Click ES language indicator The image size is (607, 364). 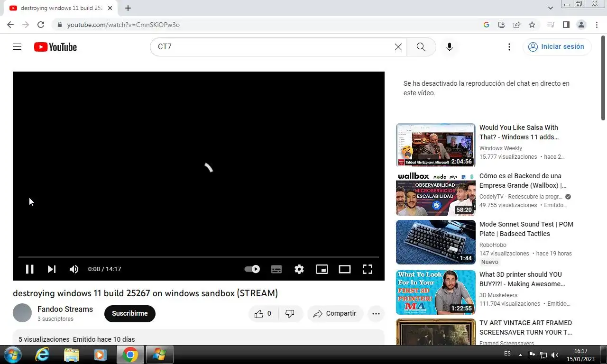(507, 354)
